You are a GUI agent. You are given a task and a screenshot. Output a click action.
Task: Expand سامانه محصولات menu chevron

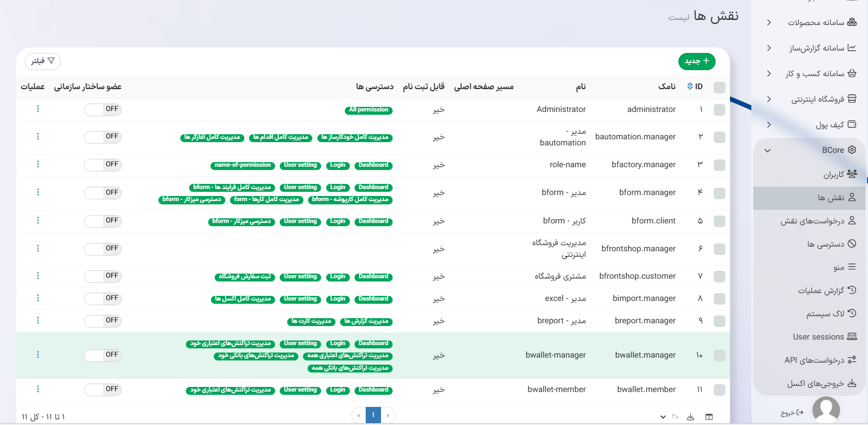coord(769,22)
